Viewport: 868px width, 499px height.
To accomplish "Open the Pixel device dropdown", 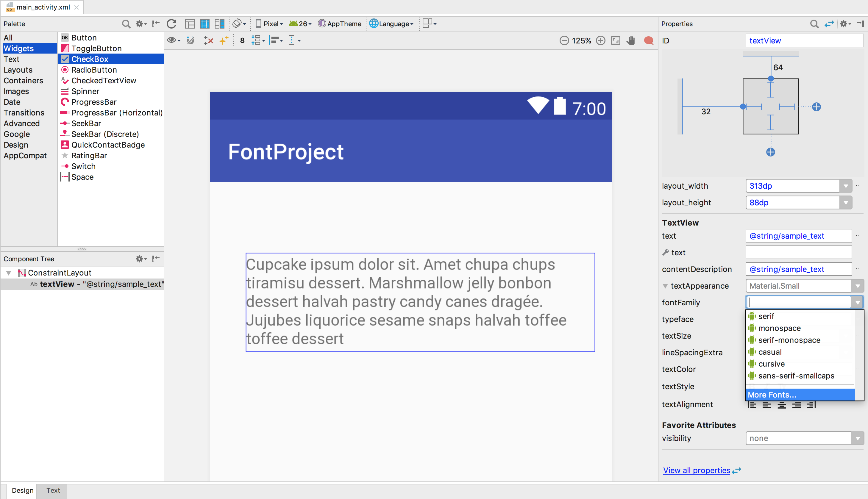I will point(269,24).
